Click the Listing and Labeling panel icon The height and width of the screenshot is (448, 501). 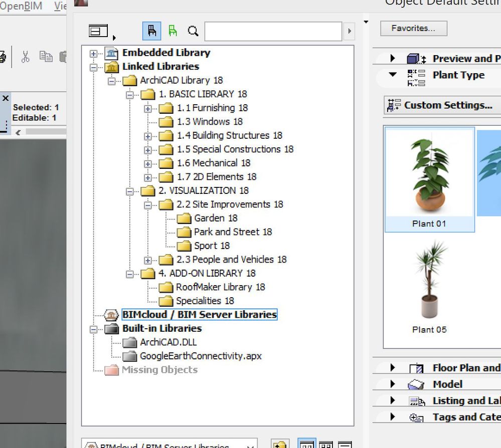pos(417,401)
